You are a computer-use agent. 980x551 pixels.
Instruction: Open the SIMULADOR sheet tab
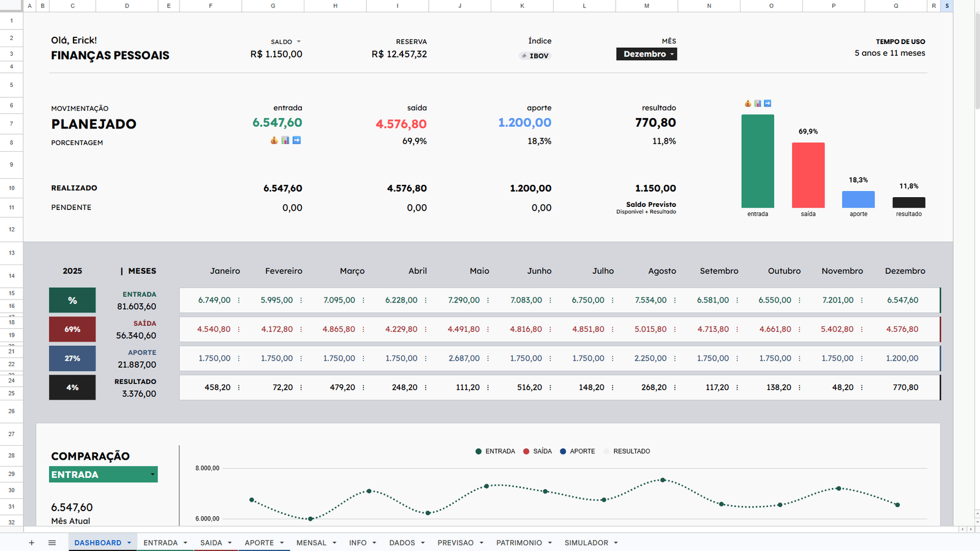click(x=587, y=543)
